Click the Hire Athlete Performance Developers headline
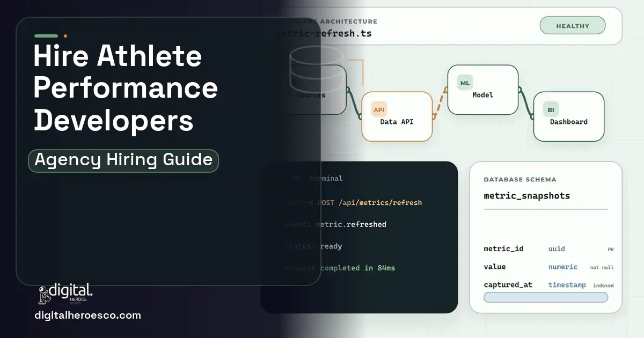This screenshot has width=644, height=338. pyautogui.click(x=126, y=88)
